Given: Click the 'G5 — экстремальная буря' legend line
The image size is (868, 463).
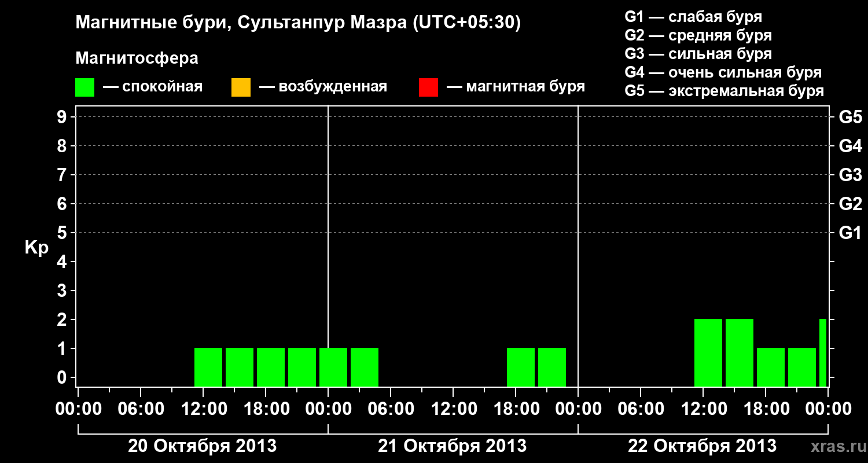Looking at the screenshot, I should pyautogui.click(x=724, y=91).
